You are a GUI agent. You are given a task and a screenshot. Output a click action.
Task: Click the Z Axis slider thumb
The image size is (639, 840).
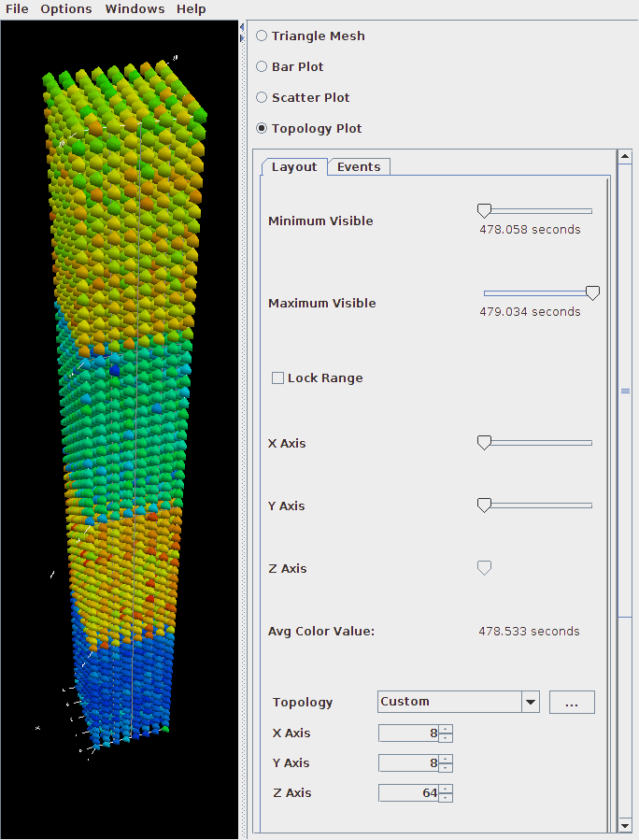pyautogui.click(x=484, y=568)
